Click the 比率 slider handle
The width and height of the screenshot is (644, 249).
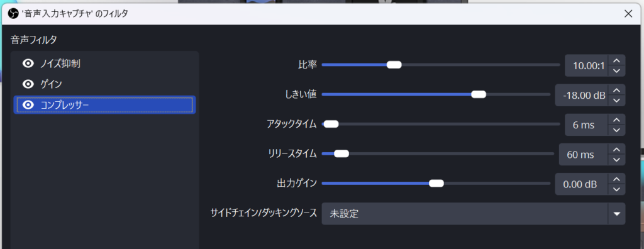pos(394,65)
